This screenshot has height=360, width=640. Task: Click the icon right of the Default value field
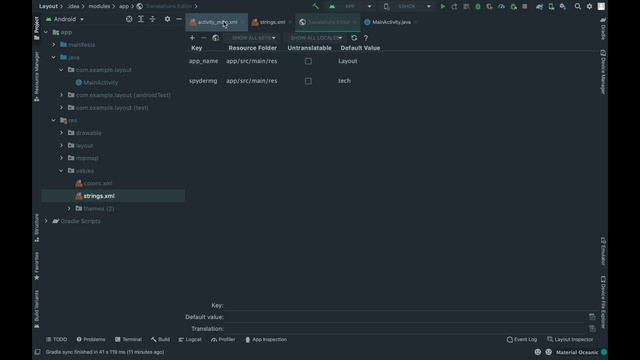tap(592, 317)
